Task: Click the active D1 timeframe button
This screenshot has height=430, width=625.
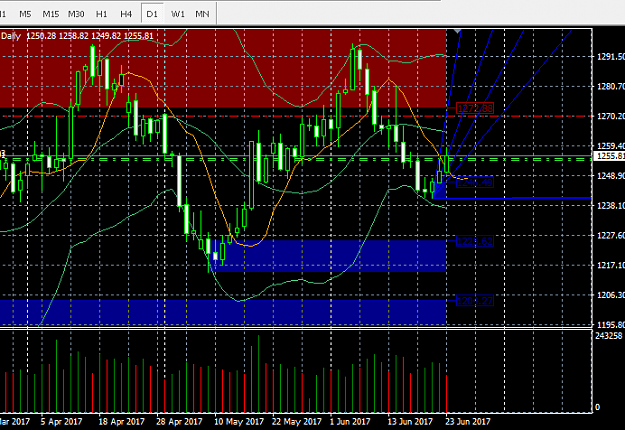Action: coord(152,14)
